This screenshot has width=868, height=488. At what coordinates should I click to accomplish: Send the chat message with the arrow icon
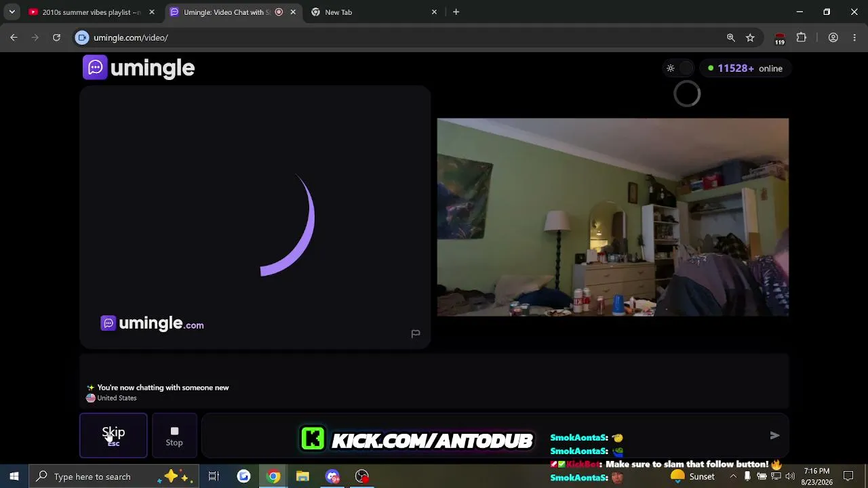774,435
